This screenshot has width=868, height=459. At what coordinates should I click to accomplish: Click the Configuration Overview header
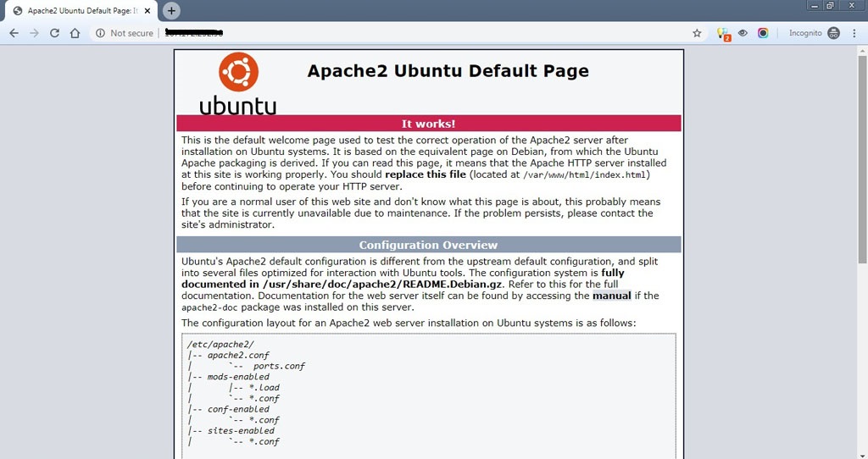coord(428,245)
